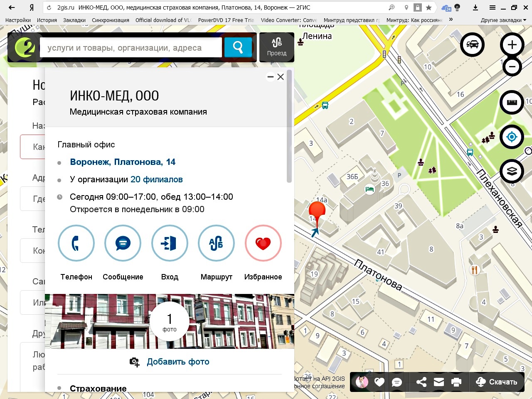Click the address bar lock icon

click(418, 7)
